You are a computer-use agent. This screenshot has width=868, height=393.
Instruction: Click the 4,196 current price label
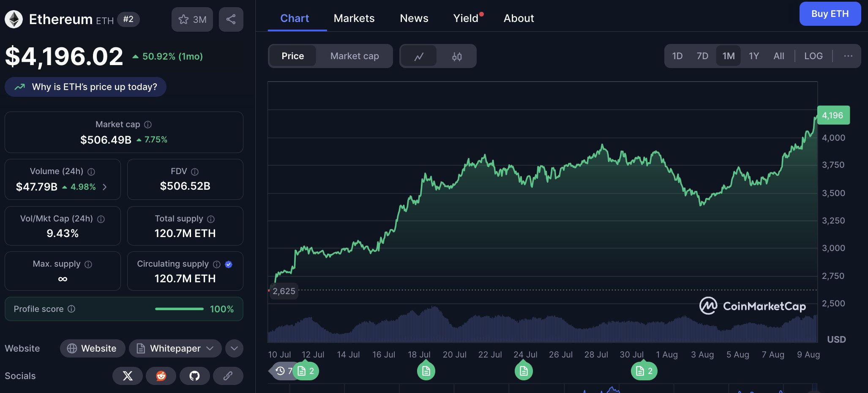(833, 115)
